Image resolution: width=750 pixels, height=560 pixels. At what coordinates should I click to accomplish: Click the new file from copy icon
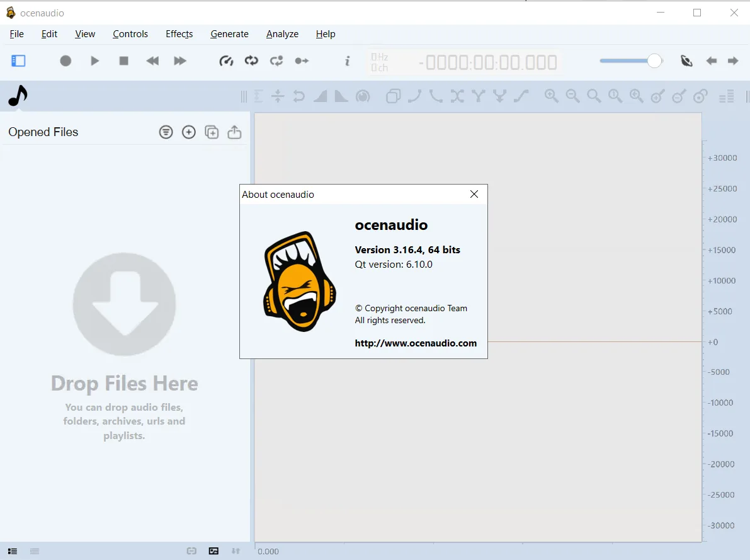[x=212, y=132]
